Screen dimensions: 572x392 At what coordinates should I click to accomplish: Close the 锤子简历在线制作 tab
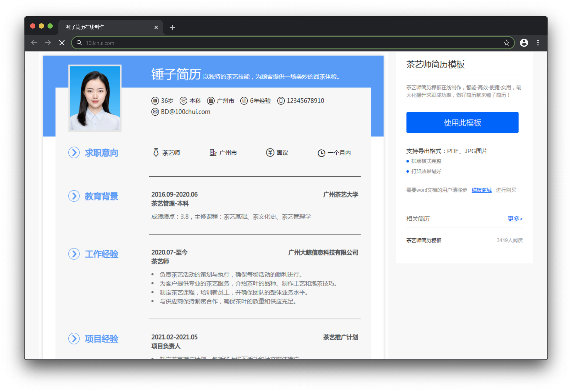156,27
